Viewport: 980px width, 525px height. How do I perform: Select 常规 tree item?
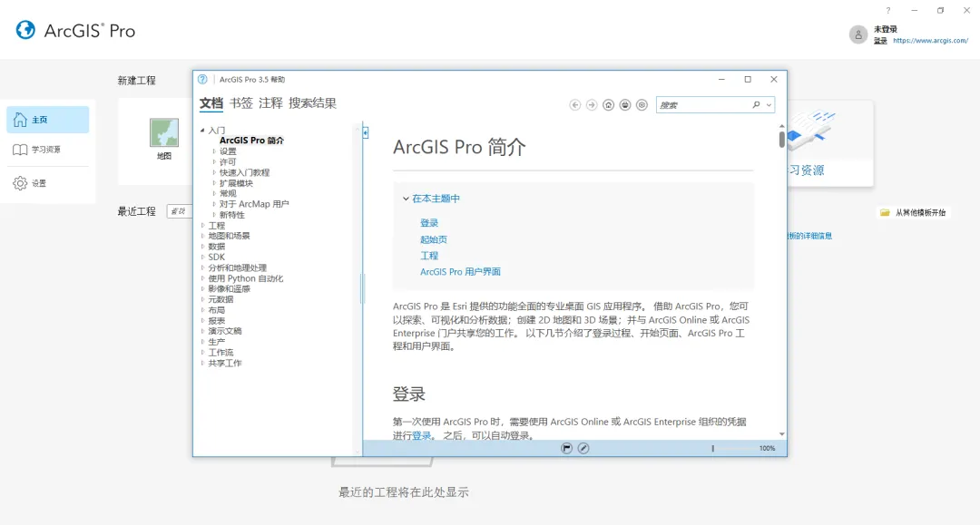[228, 193]
